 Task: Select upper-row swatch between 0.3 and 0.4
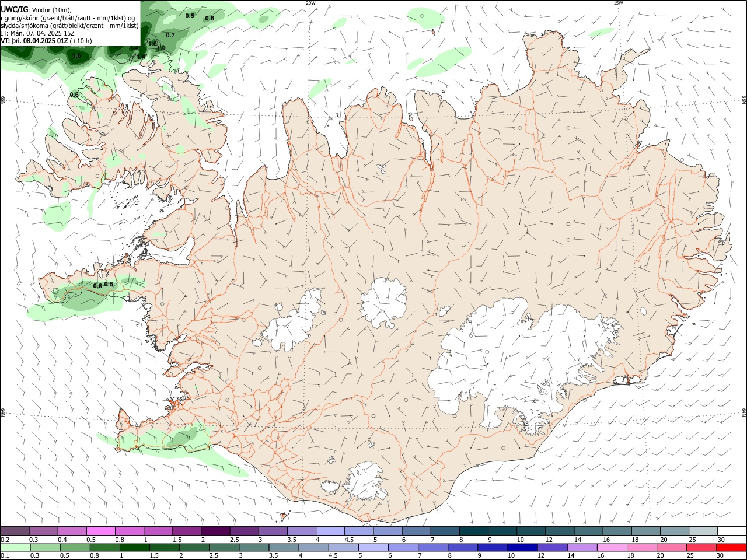point(43,531)
